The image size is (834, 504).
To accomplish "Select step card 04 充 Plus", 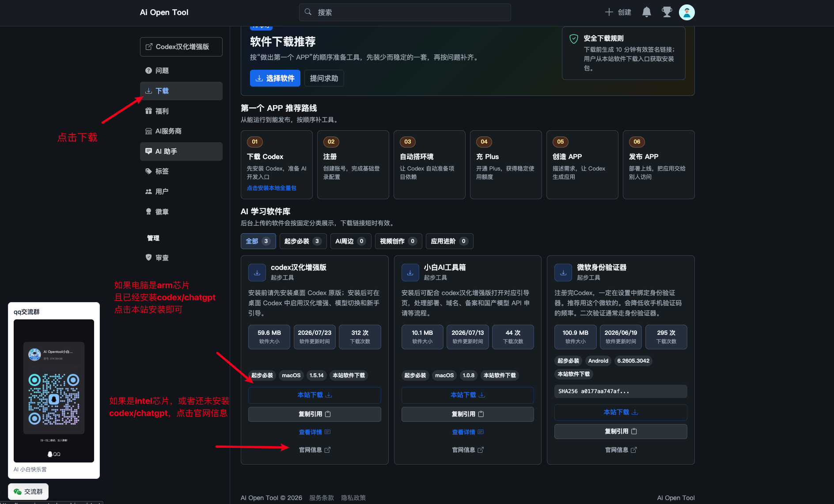I will tap(506, 165).
